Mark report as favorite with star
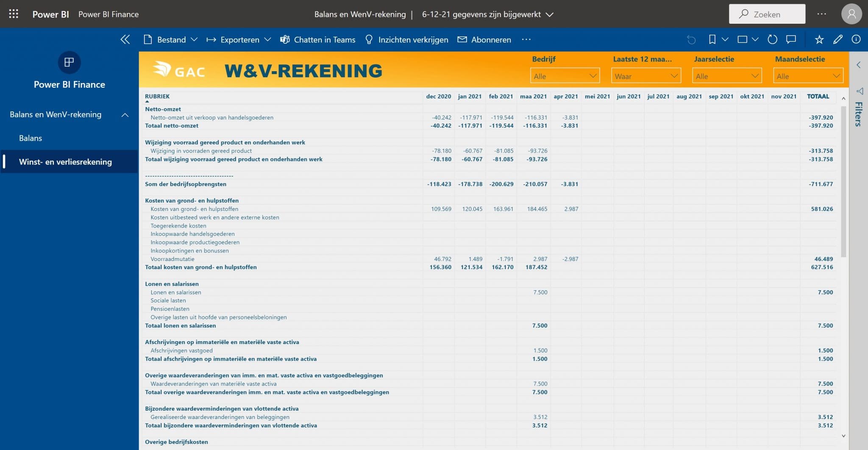The image size is (868, 450). coord(819,39)
